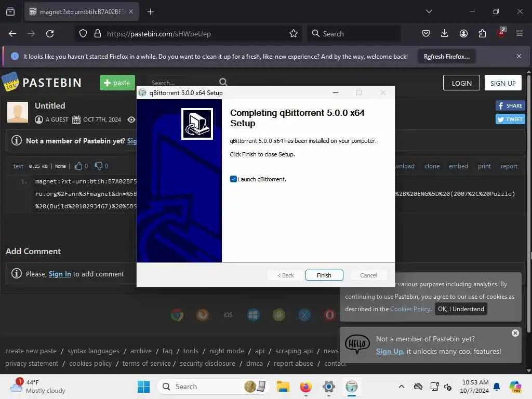Screen dimensions: 532x399
Task: Open dmca footer link
Action: pos(255,363)
